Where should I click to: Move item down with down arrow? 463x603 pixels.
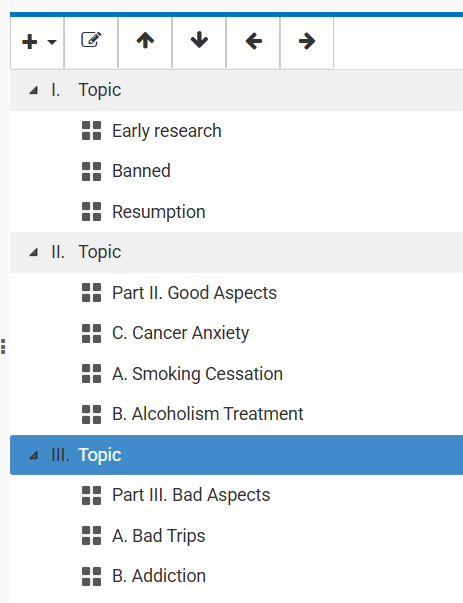click(199, 40)
